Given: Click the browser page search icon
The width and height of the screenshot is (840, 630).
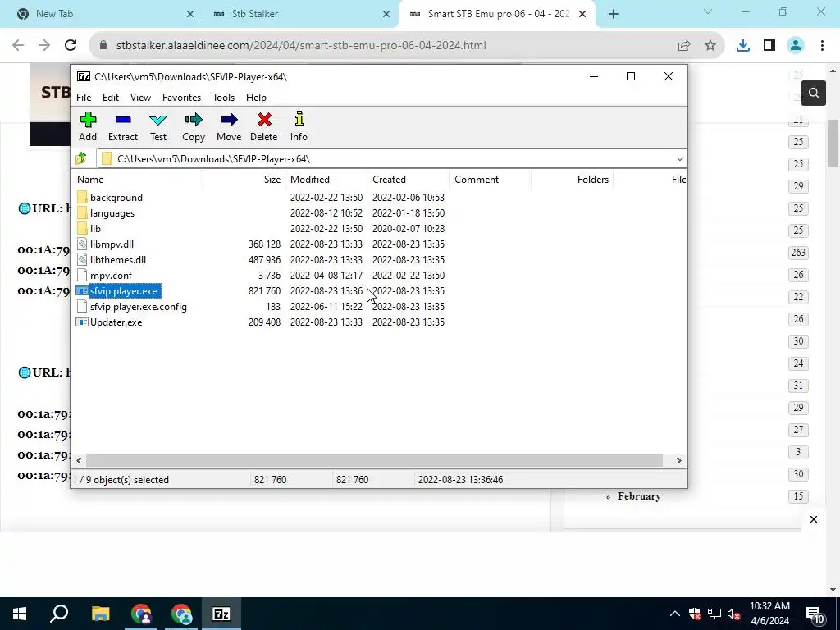Looking at the screenshot, I should 813,94.
